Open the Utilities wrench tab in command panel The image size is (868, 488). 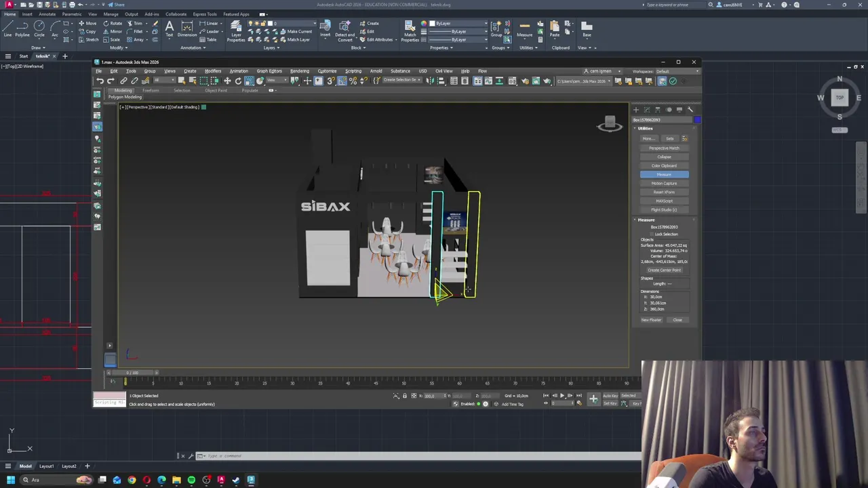click(x=690, y=110)
